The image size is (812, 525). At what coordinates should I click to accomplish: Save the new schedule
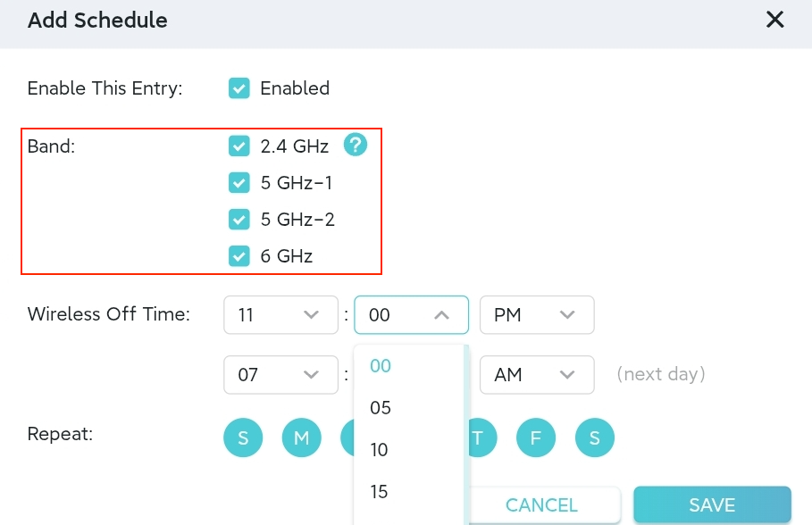click(712, 504)
